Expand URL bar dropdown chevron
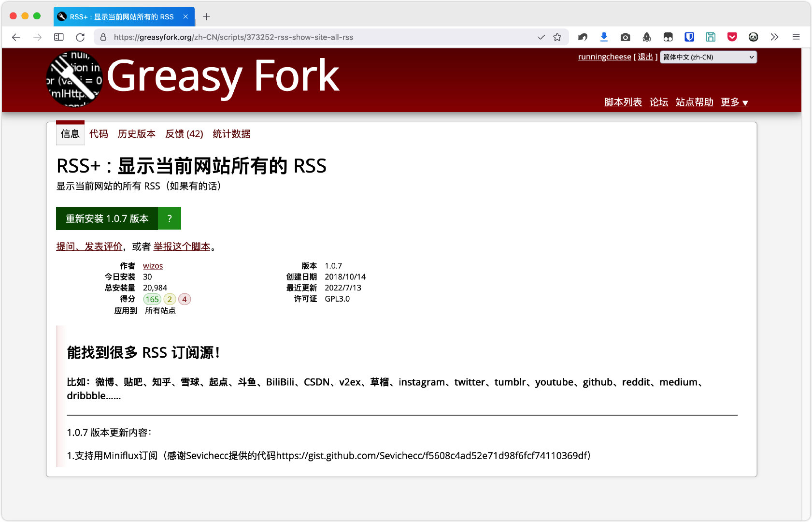 pos(541,37)
